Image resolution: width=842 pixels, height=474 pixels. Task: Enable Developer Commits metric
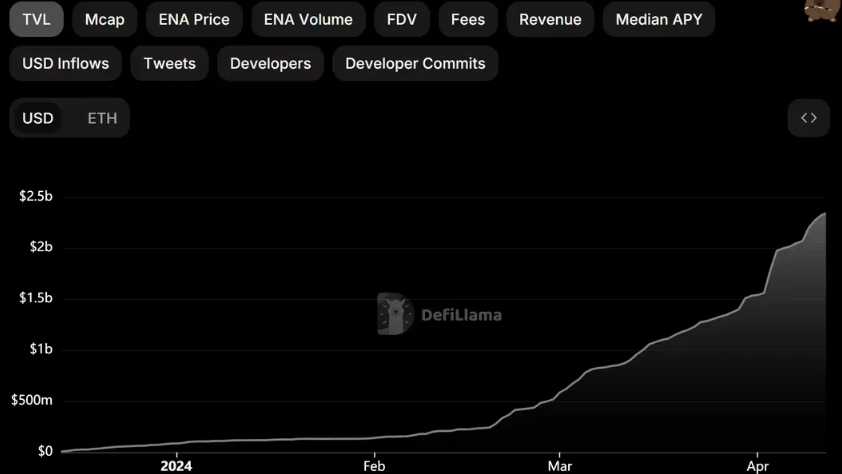click(415, 63)
